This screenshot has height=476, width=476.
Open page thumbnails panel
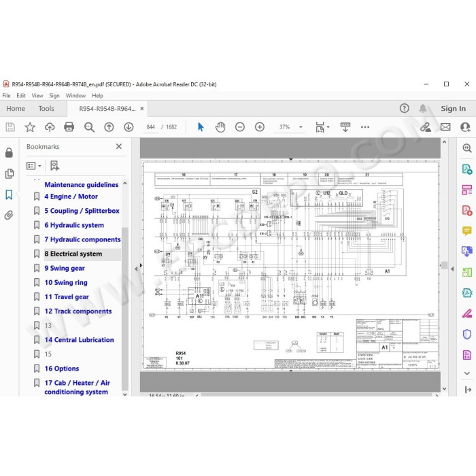[x=9, y=173]
